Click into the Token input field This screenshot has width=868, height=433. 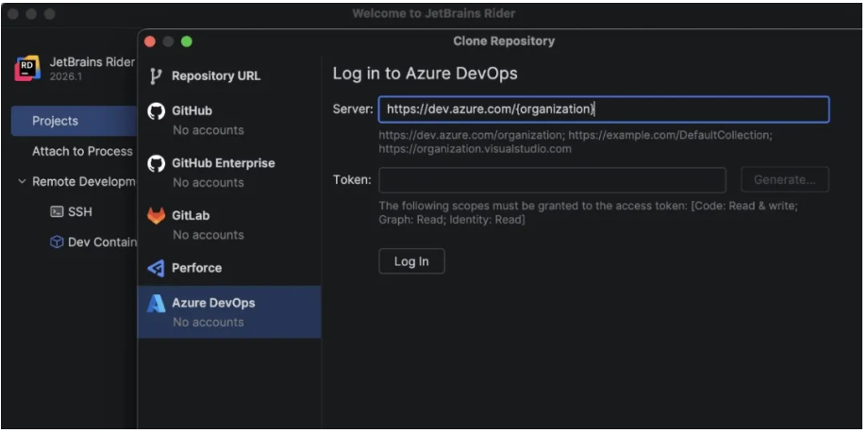(552, 180)
